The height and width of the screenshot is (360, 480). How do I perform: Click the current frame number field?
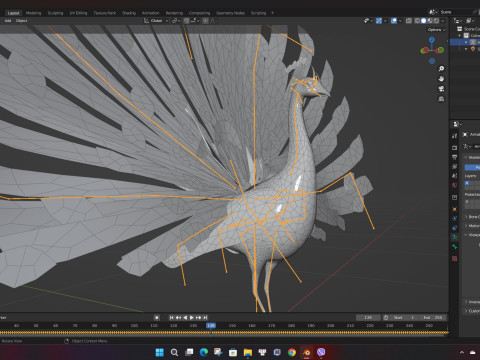[x=368, y=318]
